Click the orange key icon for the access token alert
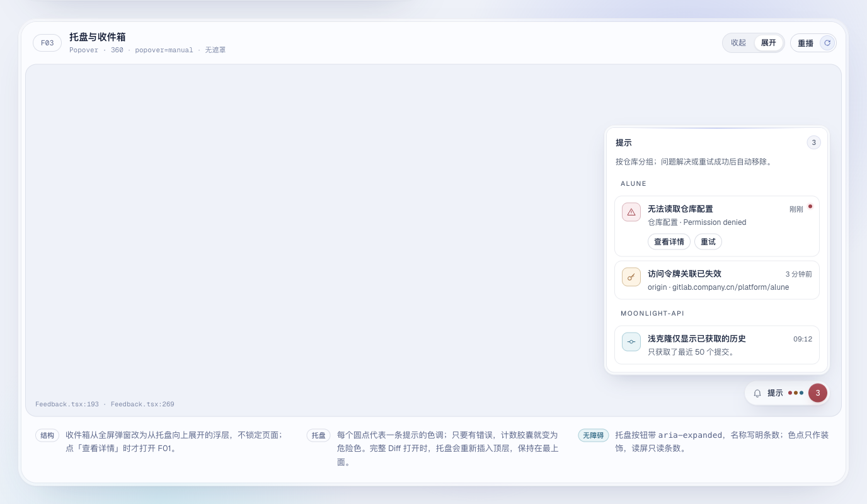867x504 pixels. pyautogui.click(x=631, y=277)
